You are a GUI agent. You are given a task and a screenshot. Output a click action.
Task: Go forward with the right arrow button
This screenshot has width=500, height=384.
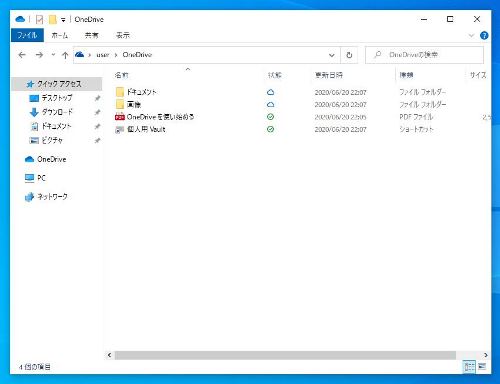point(39,55)
